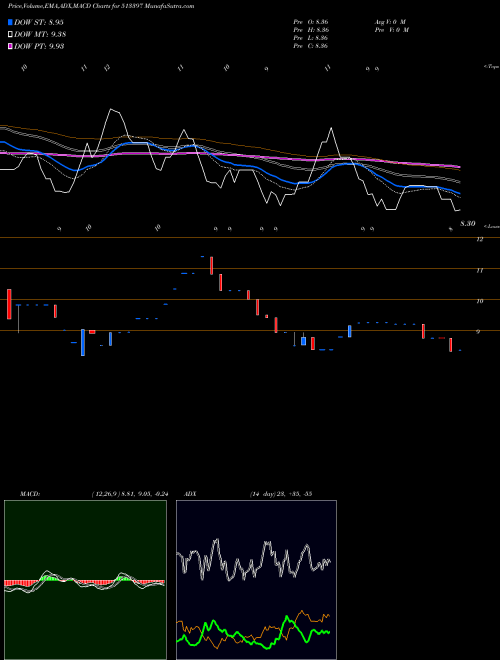Click the white DOW MT legend swatch
The width and height of the screenshot is (500, 660).
click(11, 35)
